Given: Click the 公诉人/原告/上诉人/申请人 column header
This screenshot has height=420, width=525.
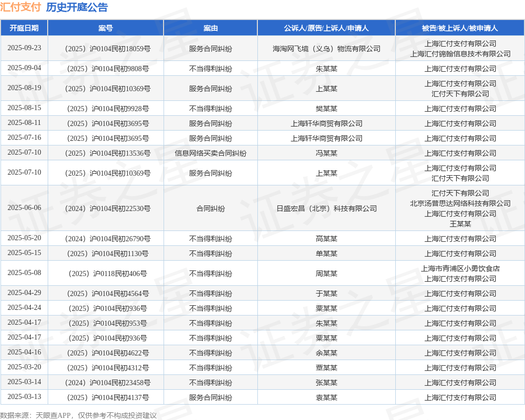Looking at the screenshot, I should click(x=326, y=28).
